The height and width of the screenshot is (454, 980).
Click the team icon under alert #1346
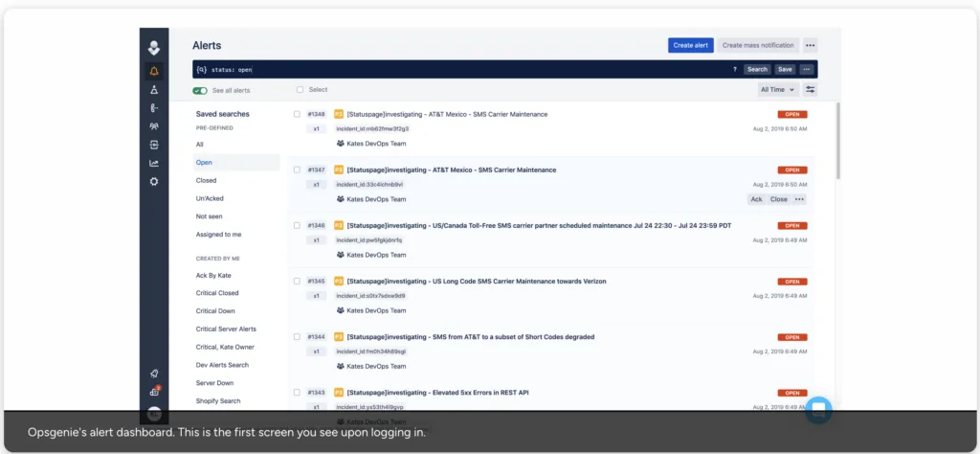(x=341, y=255)
